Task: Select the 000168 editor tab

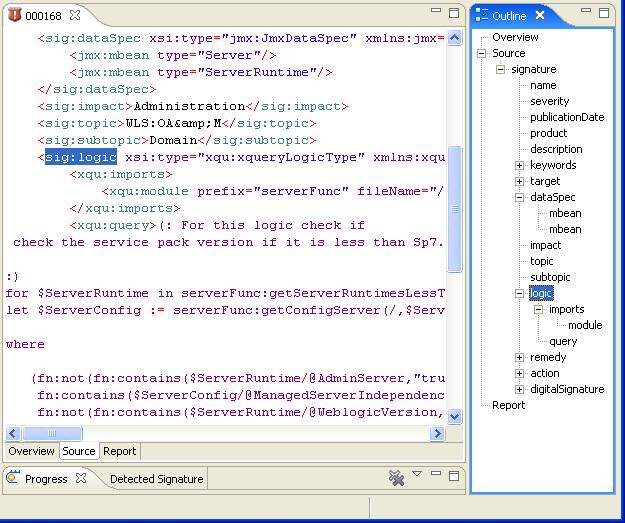Action: [x=43, y=16]
